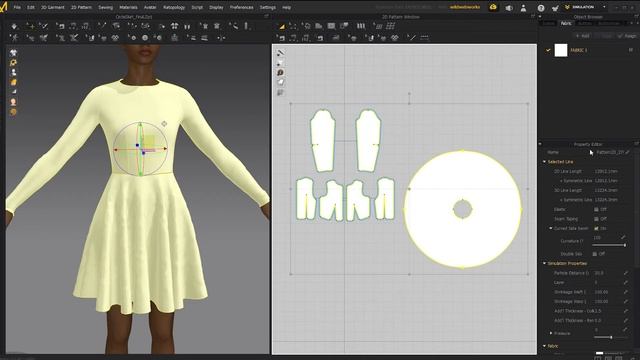Click the Particle Distance value field
The image size is (640, 360).
pos(607,273)
